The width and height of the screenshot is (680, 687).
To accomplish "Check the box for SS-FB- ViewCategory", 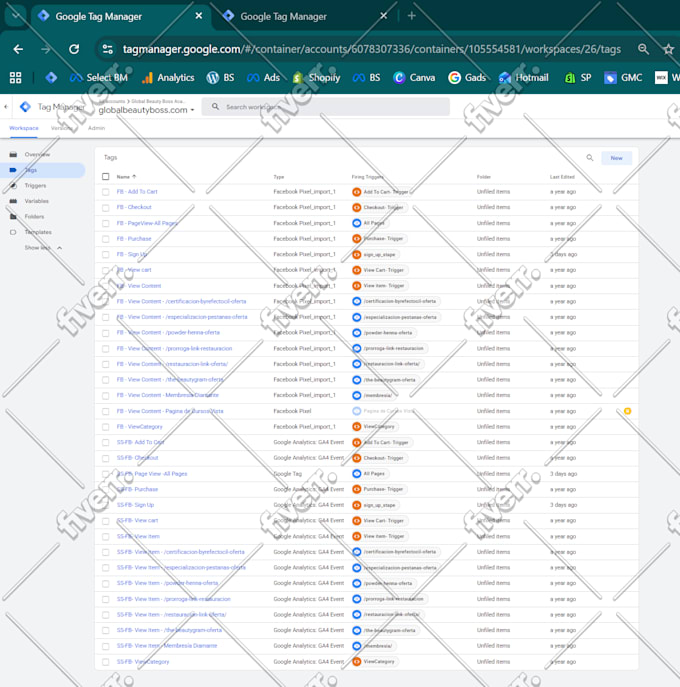I will pos(106,662).
